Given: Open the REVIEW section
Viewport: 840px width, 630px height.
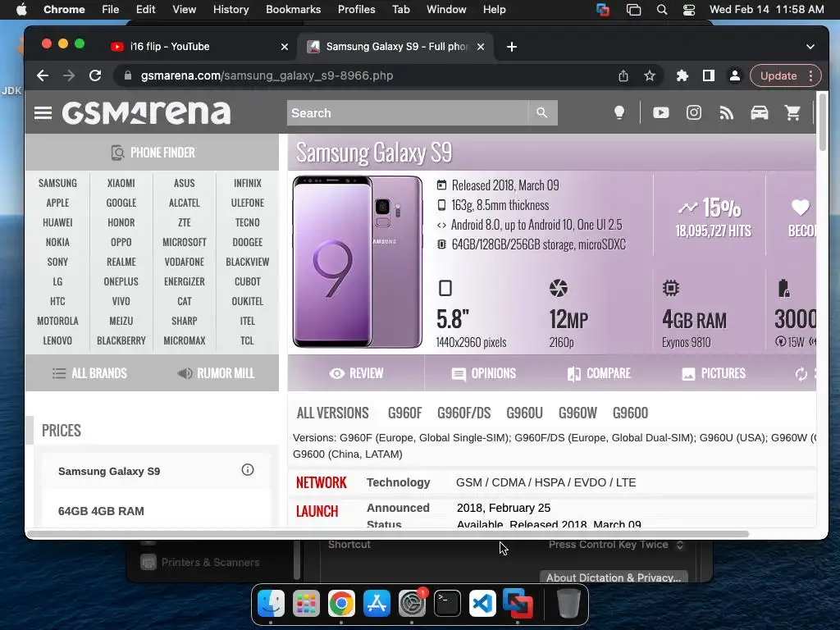Looking at the screenshot, I should tap(356, 373).
